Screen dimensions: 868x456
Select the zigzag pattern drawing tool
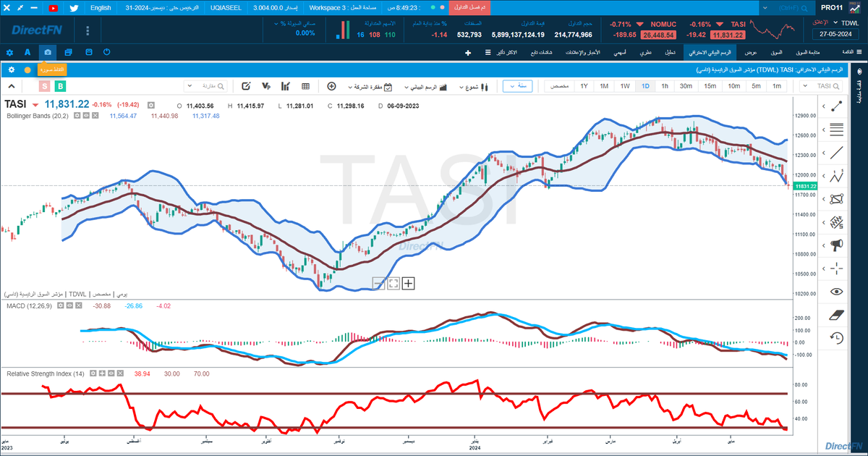click(x=837, y=175)
